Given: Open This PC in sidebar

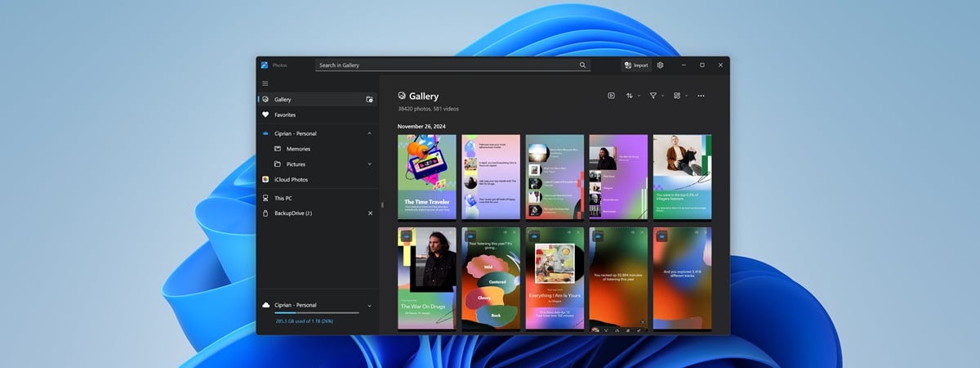Looking at the screenshot, I should [318, 198].
